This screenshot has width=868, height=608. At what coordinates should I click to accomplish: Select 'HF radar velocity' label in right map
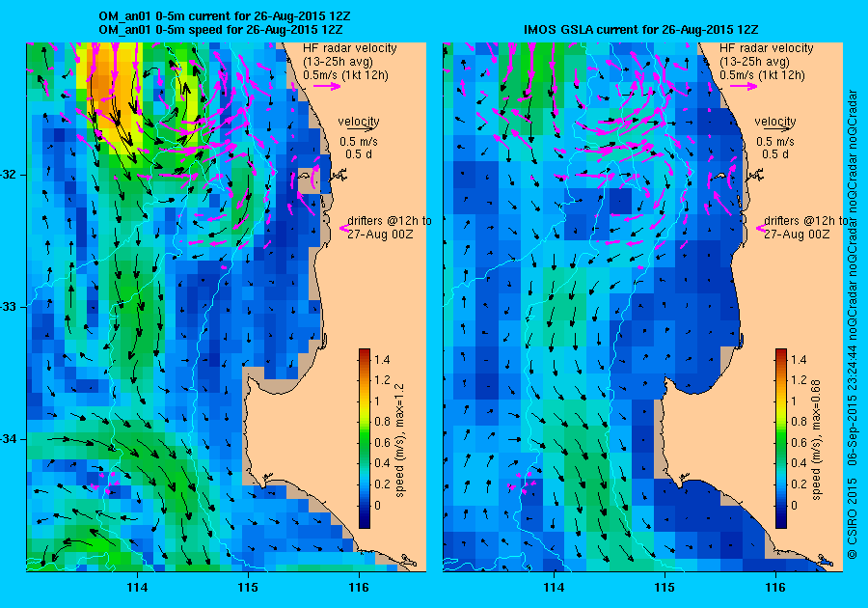[767, 48]
